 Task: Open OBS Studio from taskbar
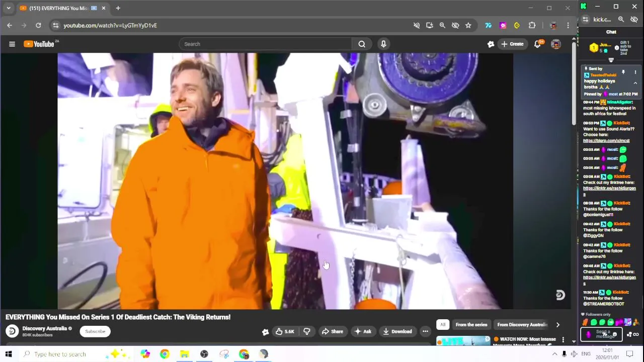click(x=204, y=354)
